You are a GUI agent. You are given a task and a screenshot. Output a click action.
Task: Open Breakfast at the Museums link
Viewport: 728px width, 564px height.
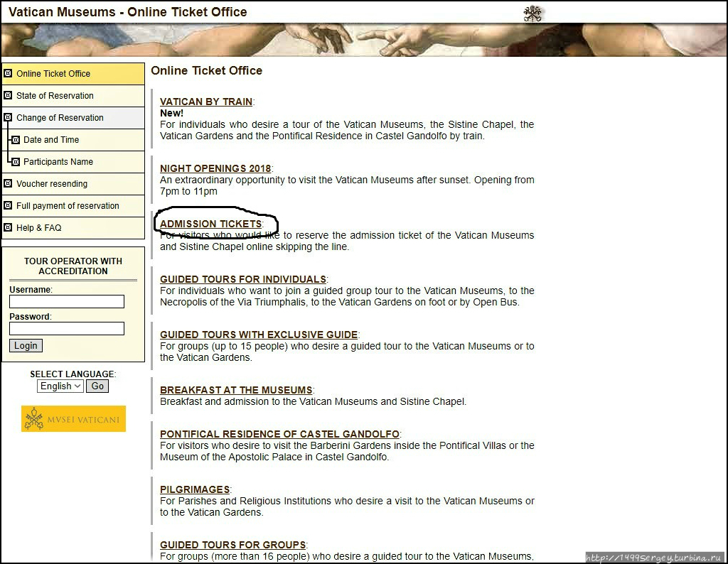(x=236, y=390)
